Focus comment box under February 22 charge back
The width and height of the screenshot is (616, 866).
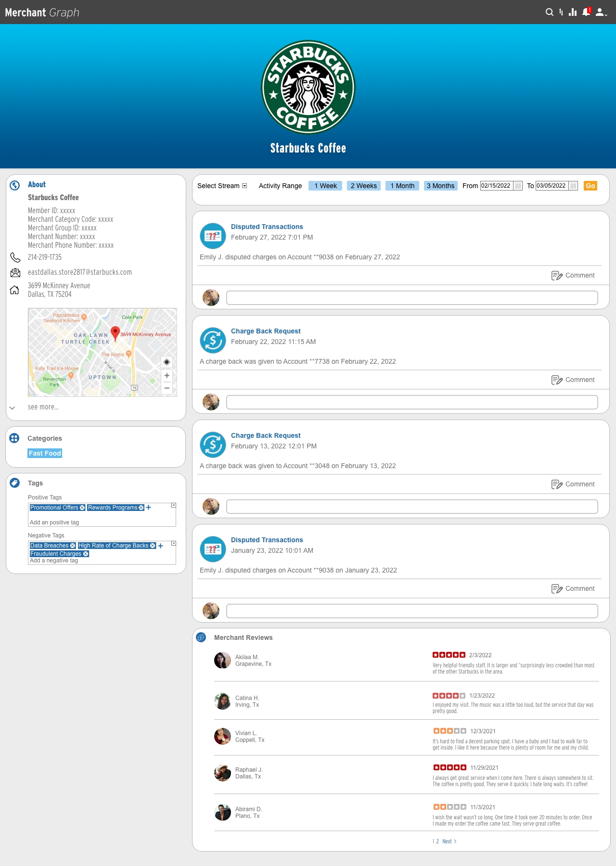click(412, 402)
